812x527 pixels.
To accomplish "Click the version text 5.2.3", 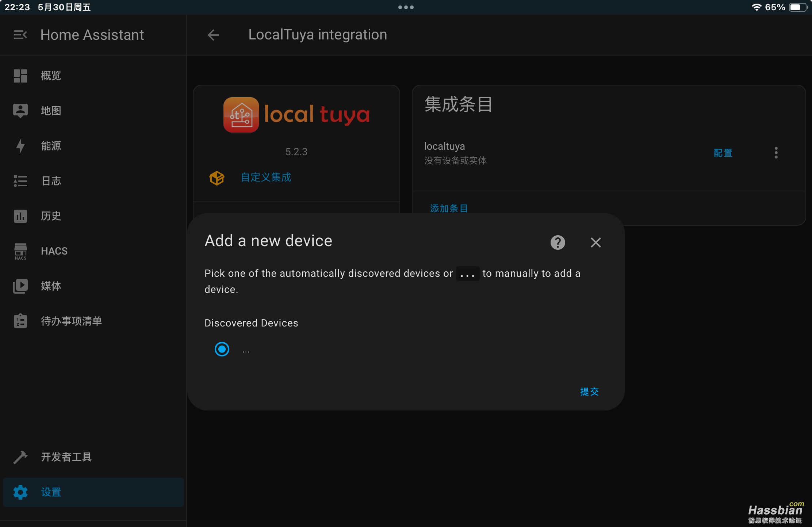I will tap(296, 152).
